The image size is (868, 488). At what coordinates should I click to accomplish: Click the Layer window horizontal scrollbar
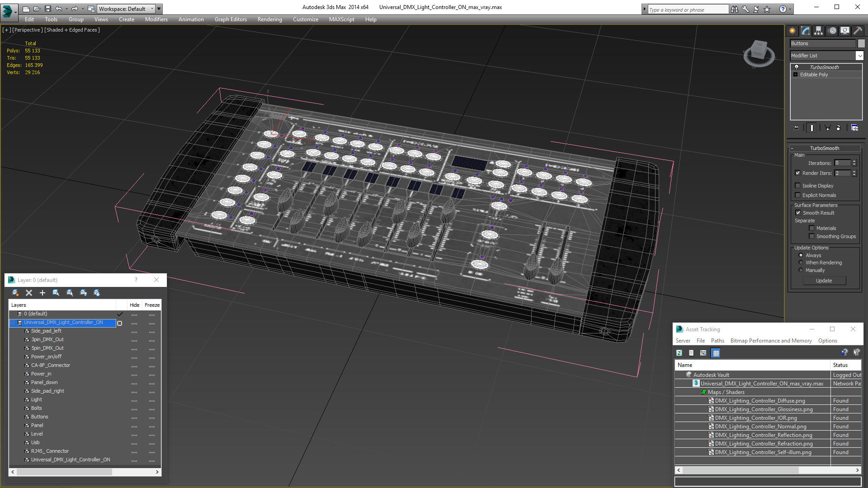click(85, 472)
